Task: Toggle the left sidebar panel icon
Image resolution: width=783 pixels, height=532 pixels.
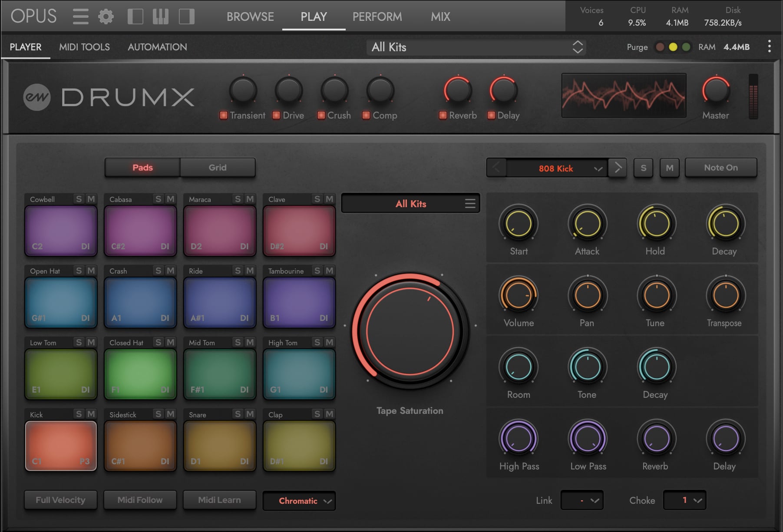Action: (x=135, y=17)
